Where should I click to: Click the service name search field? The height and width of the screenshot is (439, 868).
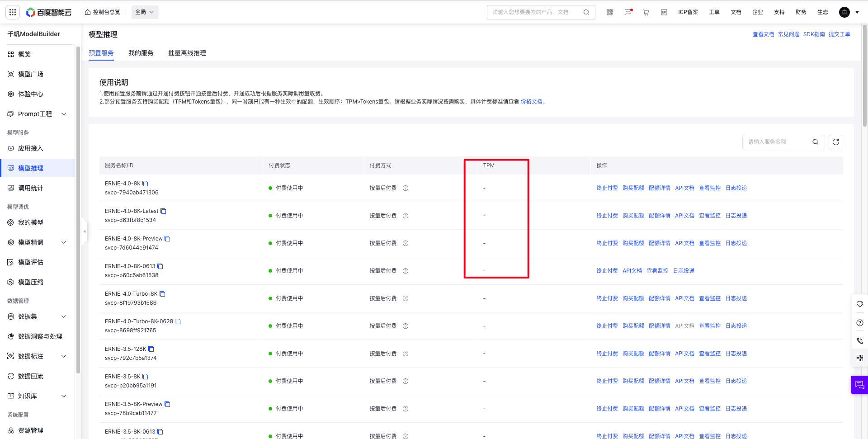(783, 142)
